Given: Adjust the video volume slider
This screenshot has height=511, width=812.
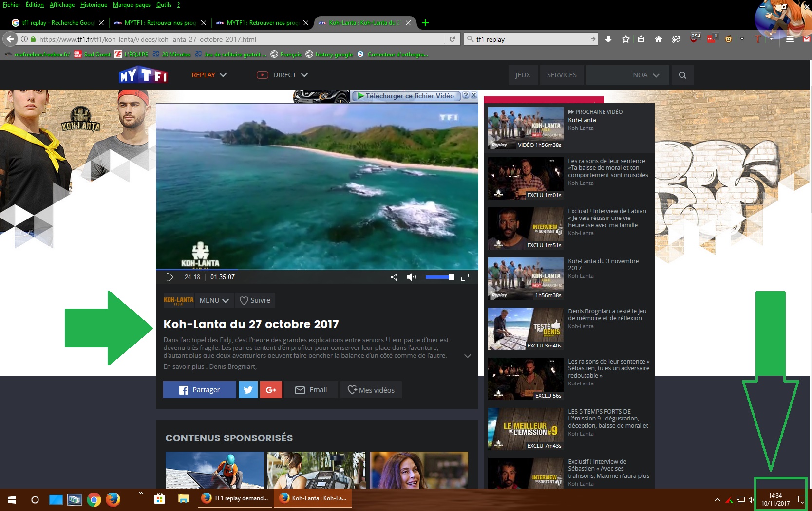Looking at the screenshot, I should (440, 277).
